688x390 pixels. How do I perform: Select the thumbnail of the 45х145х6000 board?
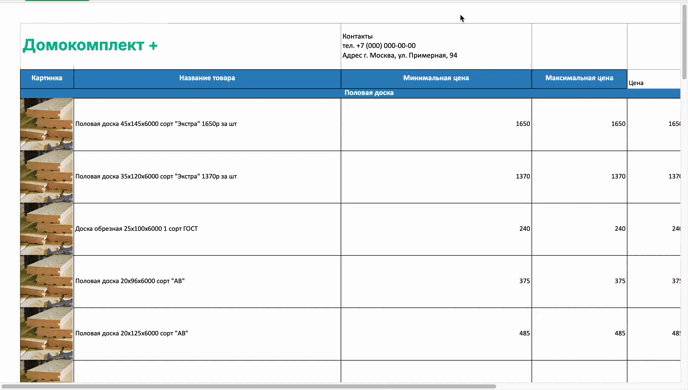47,124
